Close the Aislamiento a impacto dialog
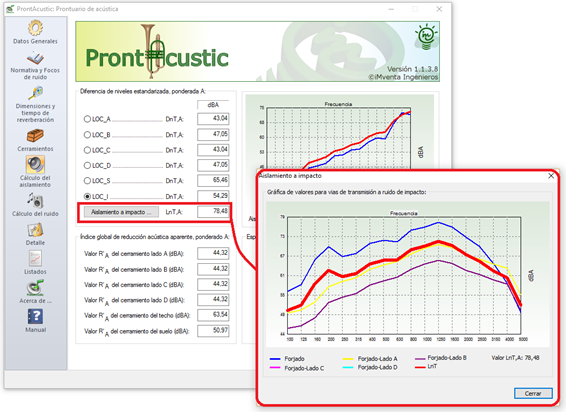The image size is (566, 412). click(551, 176)
